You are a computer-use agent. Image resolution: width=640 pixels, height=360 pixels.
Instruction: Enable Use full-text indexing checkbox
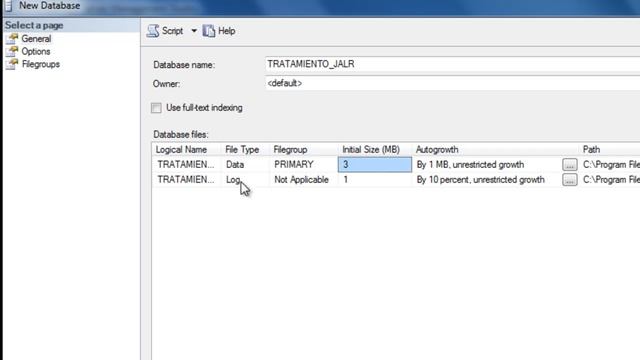156,108
